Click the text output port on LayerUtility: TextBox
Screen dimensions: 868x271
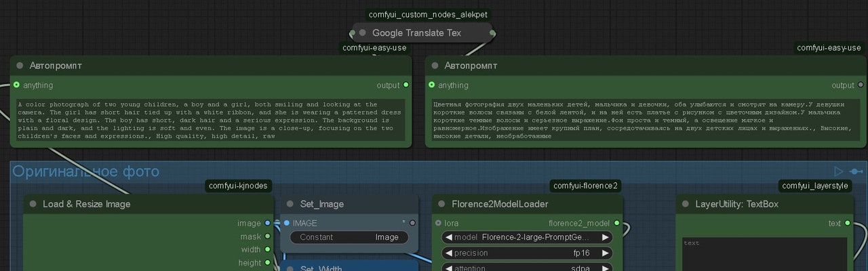coord(847,223)
